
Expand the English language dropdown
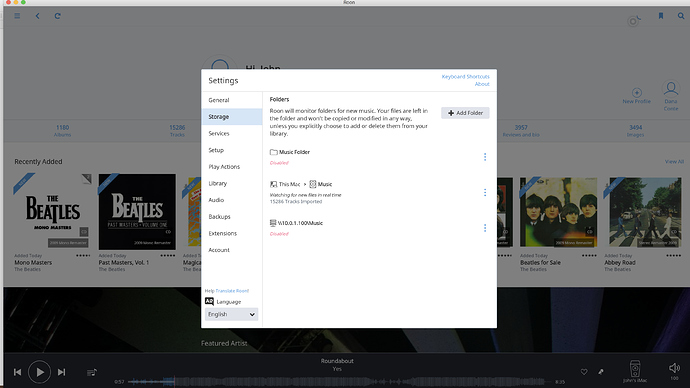click(x=231, y=314)
